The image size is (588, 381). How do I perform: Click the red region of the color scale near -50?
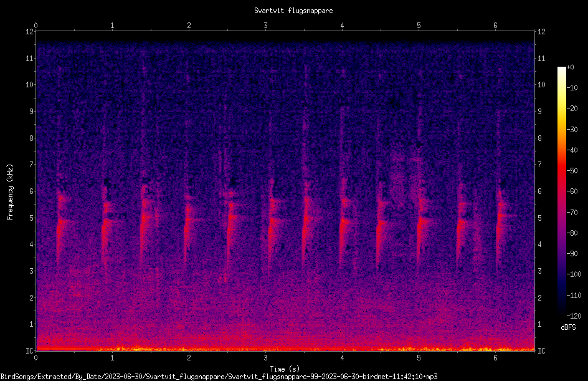point(561,171)
